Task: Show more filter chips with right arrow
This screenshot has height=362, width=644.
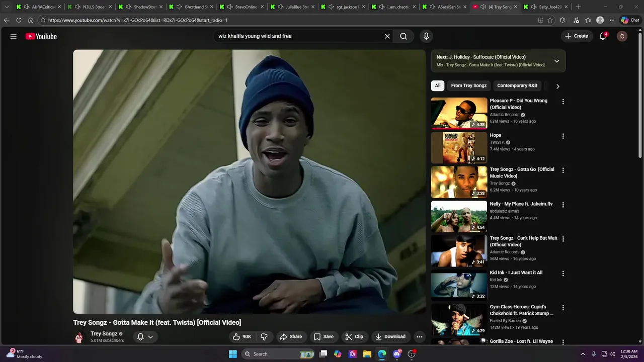Action: (557, 86)
